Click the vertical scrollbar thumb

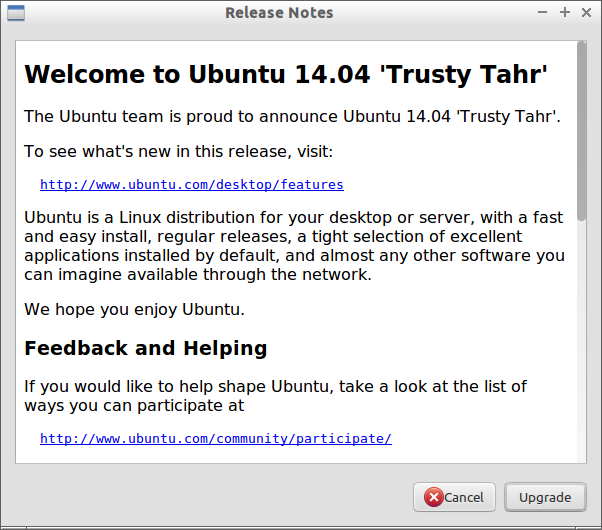pyautogui.click(x=582, y=131)
